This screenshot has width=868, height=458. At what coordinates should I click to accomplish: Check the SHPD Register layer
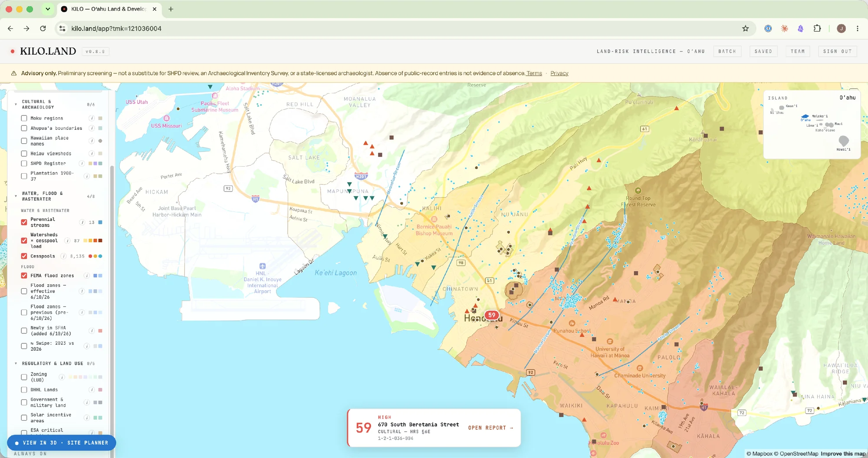24,163
